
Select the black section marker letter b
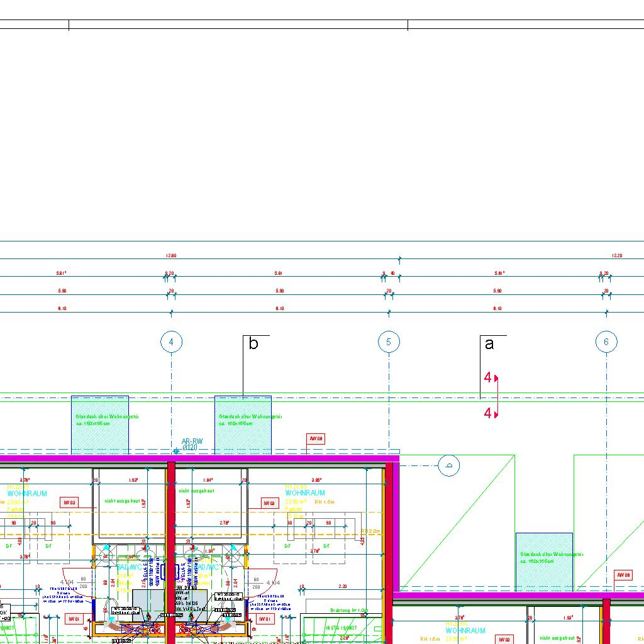pyautogui.click(x=253, y=344)
